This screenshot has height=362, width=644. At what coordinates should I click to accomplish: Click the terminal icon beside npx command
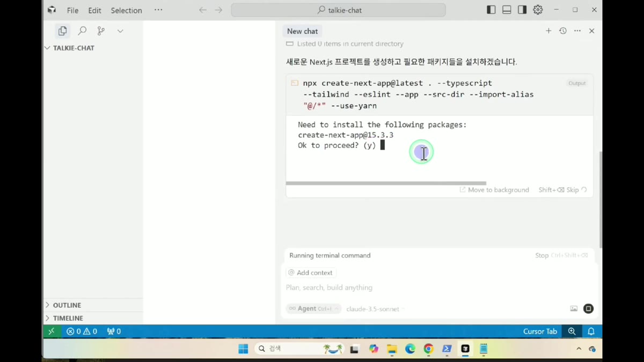[295, 83]
